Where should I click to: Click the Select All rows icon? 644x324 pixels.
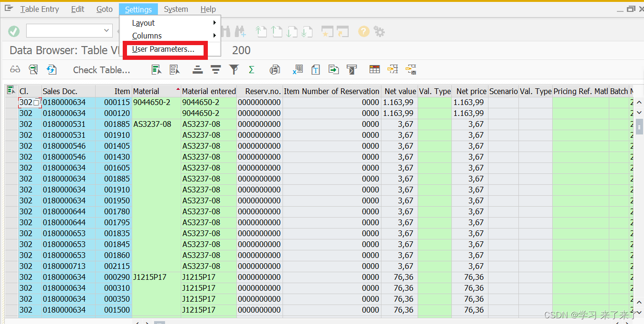[156, 70]
